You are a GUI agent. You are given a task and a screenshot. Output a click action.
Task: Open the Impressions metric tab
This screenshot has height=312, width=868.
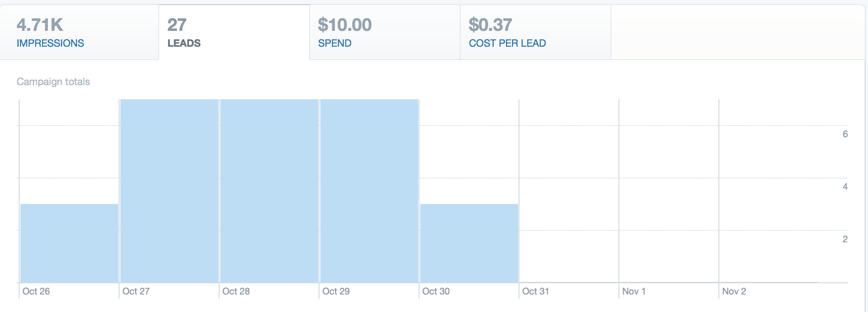79,32
